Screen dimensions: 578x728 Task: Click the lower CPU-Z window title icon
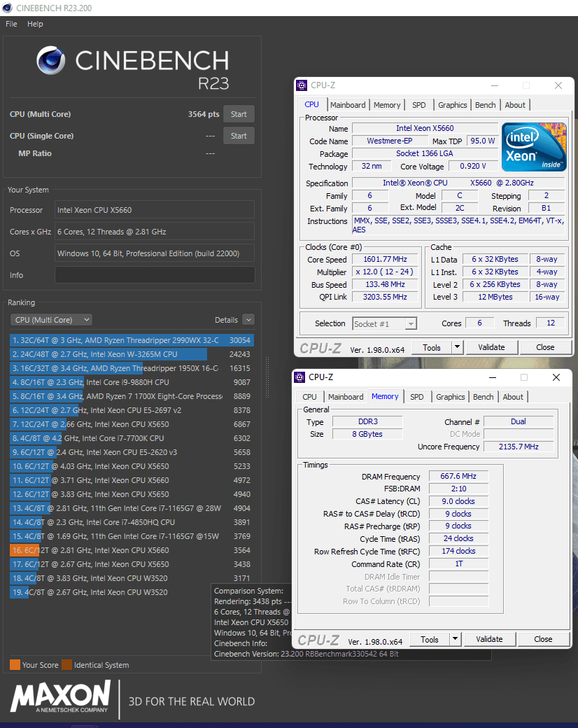[x=300, y=377]
